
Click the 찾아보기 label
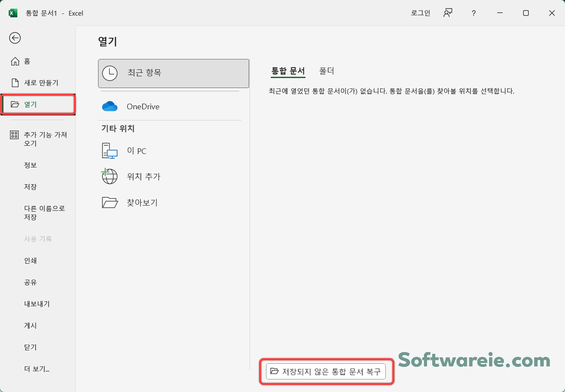142,203
